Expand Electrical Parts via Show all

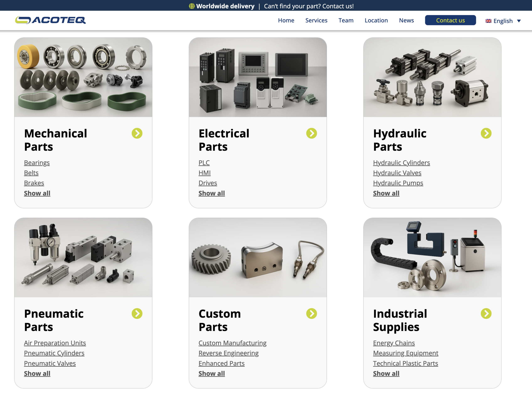212,193
